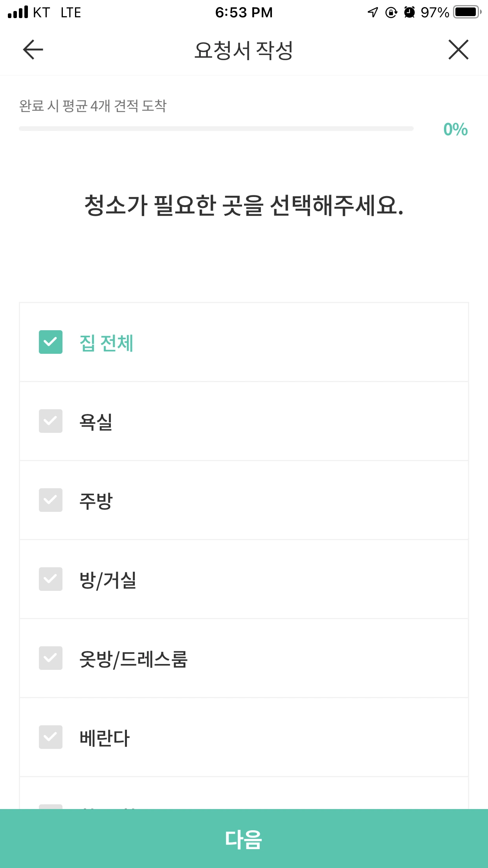The image size is (488, 868).
Task: Select the 주방 option label
Action: click(96, 501)
